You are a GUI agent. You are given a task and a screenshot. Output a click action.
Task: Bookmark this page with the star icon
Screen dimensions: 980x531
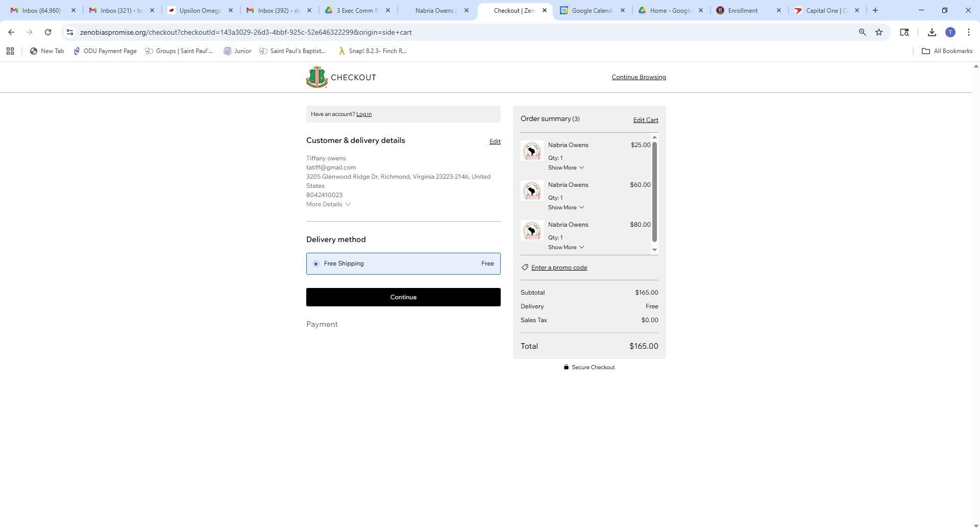coord(879,32)
